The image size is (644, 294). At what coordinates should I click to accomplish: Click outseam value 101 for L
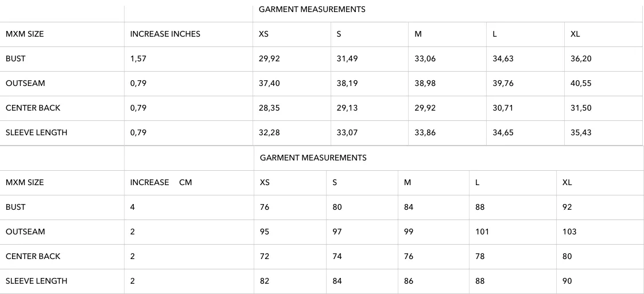pyautogui.click(x=482, y=232)
